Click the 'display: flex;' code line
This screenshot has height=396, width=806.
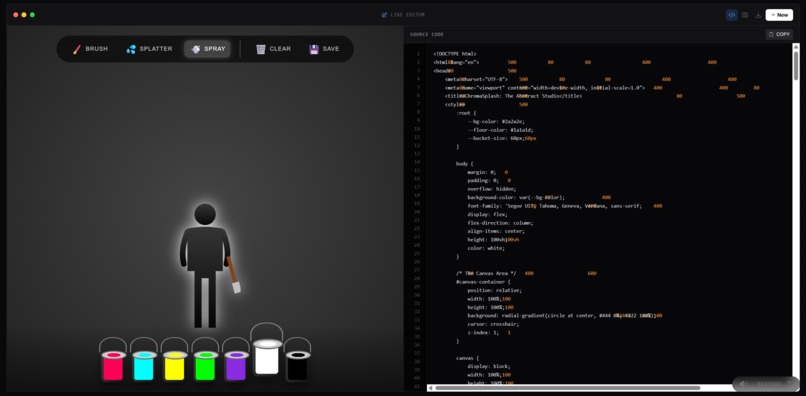tap(487, 214)
